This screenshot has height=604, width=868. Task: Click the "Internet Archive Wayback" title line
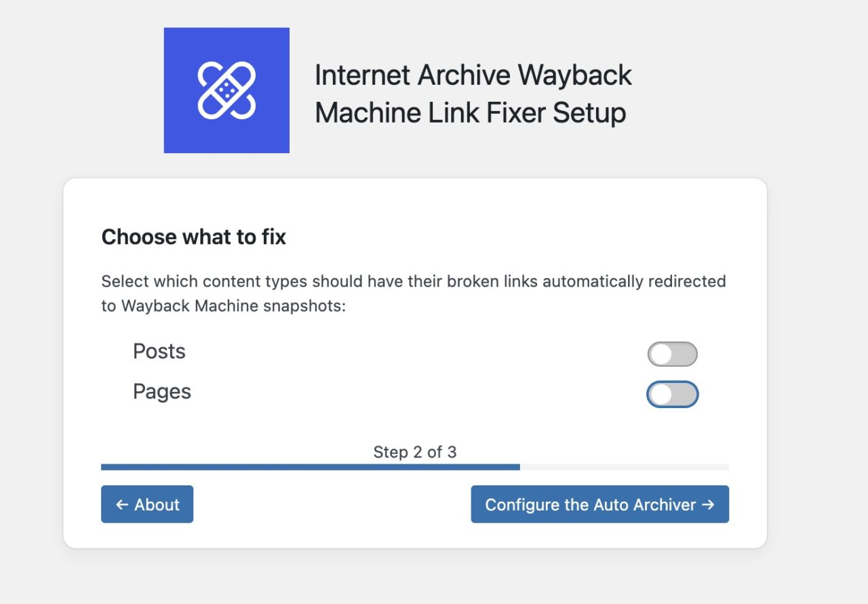(473, 75)
